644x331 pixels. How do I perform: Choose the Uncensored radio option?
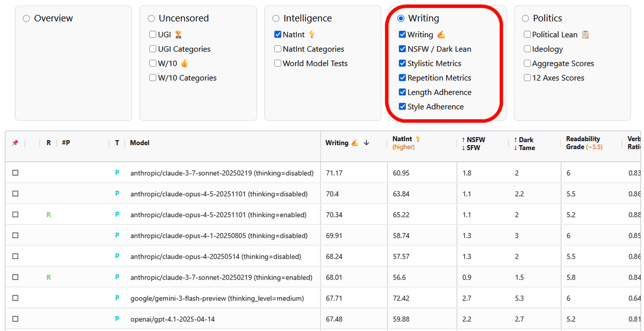(151, 18)
